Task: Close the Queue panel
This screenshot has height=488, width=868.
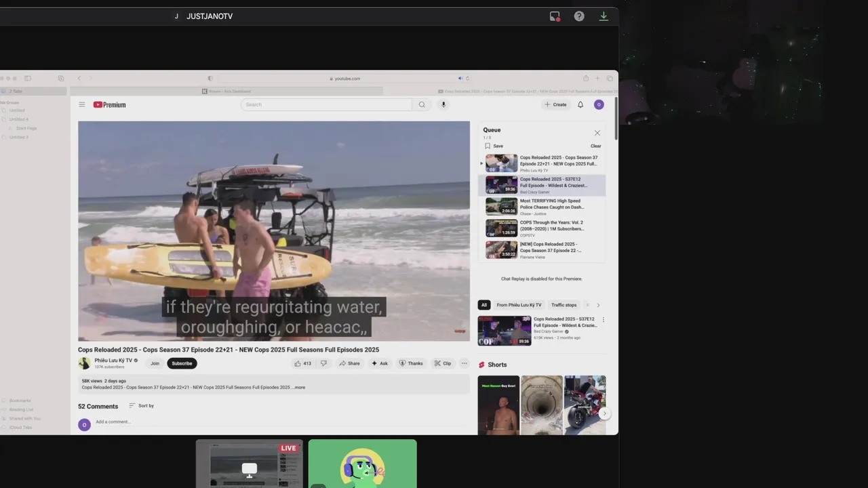Action: pyautogui.click(x=597, y=133)
